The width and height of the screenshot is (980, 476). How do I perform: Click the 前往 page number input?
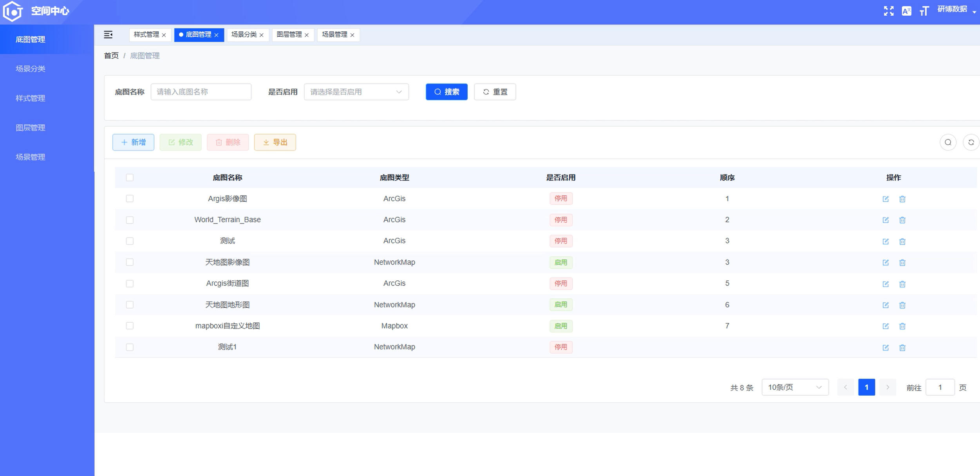pyautogui.click(x=940, y=387)
